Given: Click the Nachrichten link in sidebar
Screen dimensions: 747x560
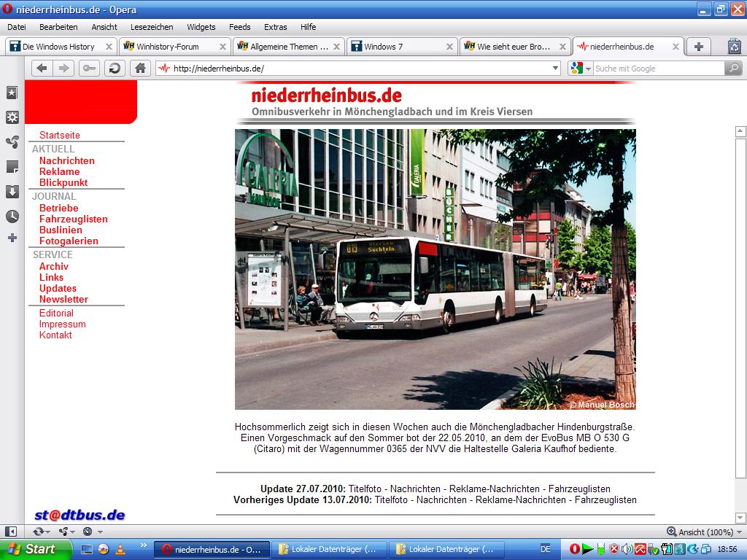Looking at the screenshot, I should point(66,160).
